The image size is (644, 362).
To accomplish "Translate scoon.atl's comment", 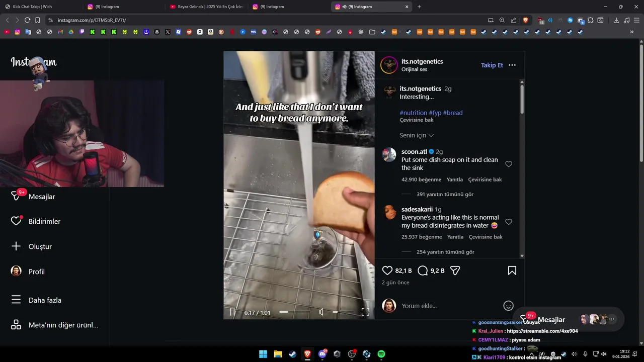I will (485, 179).
